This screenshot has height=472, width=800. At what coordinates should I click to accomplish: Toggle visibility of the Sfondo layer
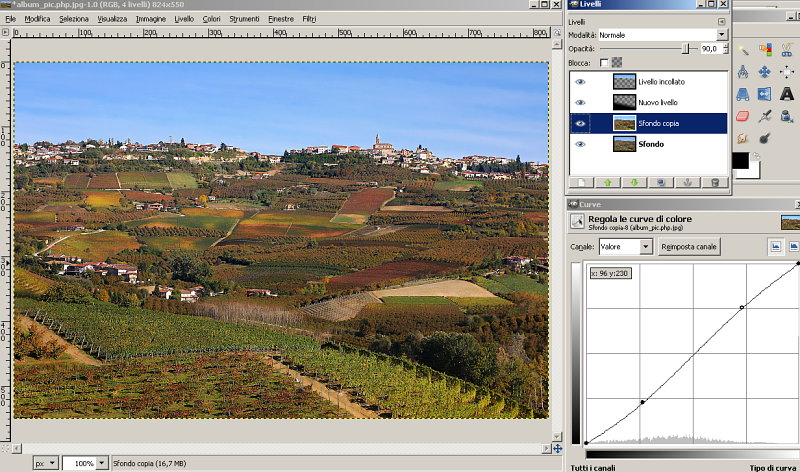point(580,144)
